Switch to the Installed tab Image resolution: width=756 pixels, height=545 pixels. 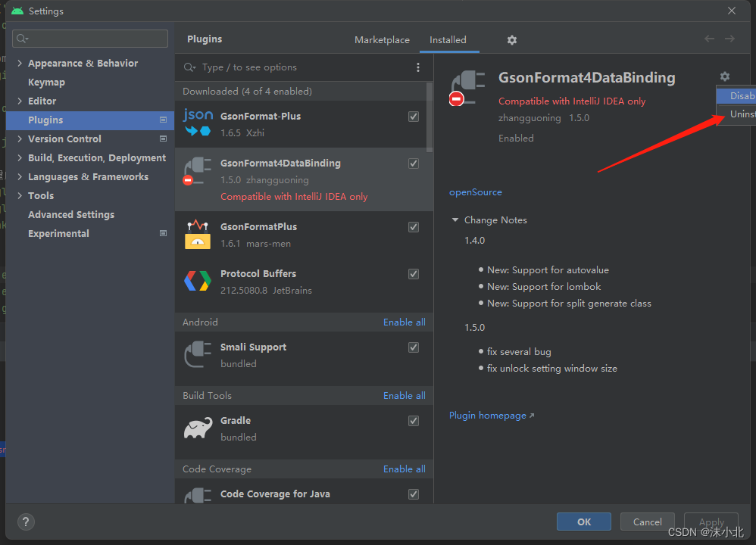click(x=448, y=40)
